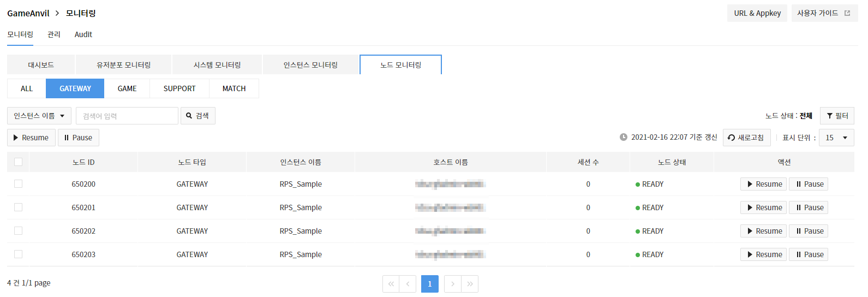868x297 pixels.
Task: Pause node 650202
Action: pos(809,231)
